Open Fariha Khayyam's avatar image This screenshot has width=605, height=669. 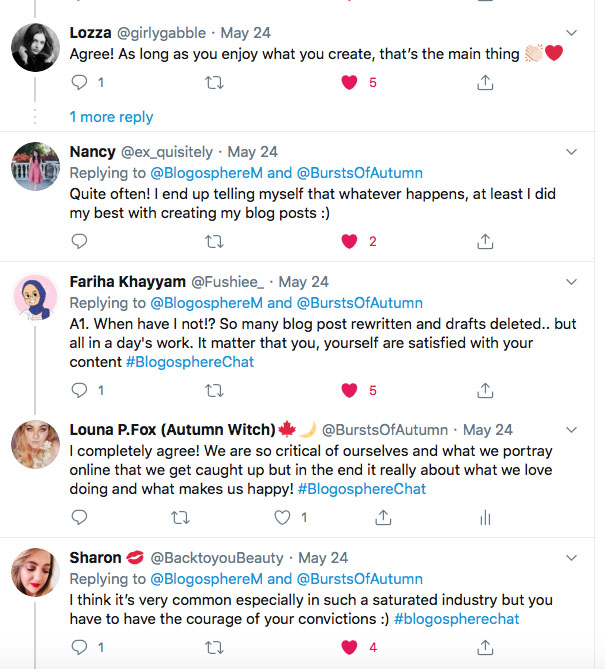[35, 300]
